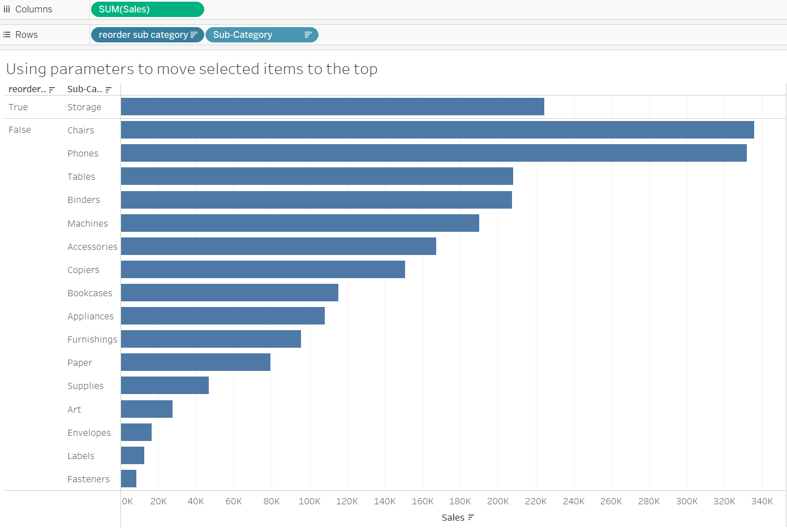This screenshot has width=787, height=532.
Task: Click the Chairs sales bar
Action: pyautogui.click(x=437, y=130)
